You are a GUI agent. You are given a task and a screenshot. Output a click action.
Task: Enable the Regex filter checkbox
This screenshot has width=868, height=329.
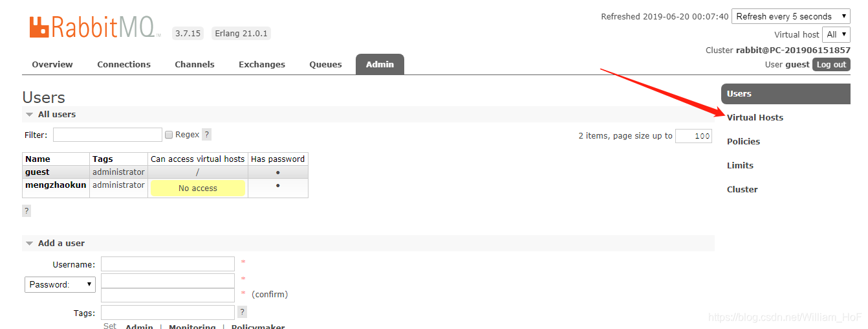point(169,135)
